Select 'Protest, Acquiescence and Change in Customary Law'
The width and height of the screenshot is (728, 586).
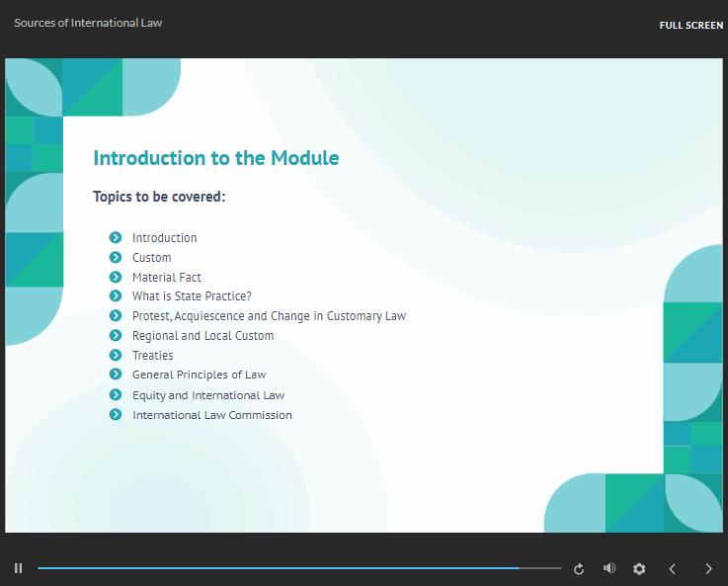click(269, 316)
